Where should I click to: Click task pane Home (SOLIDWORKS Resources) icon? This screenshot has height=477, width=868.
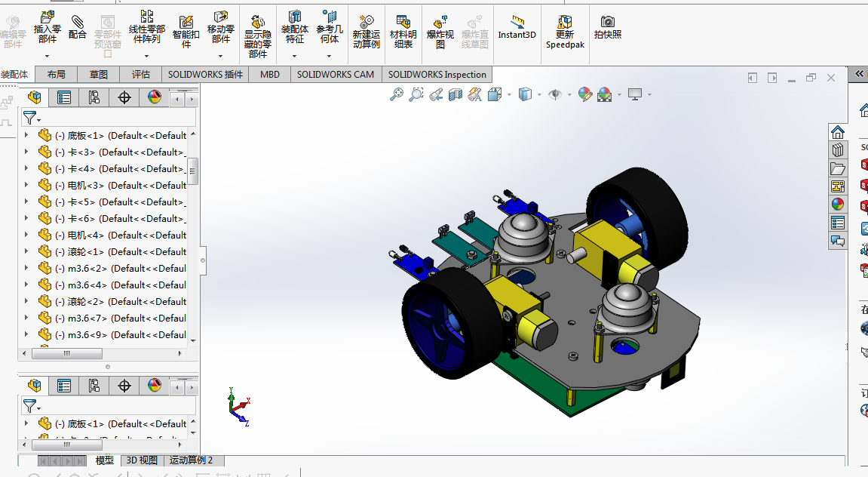pos(838,132)
